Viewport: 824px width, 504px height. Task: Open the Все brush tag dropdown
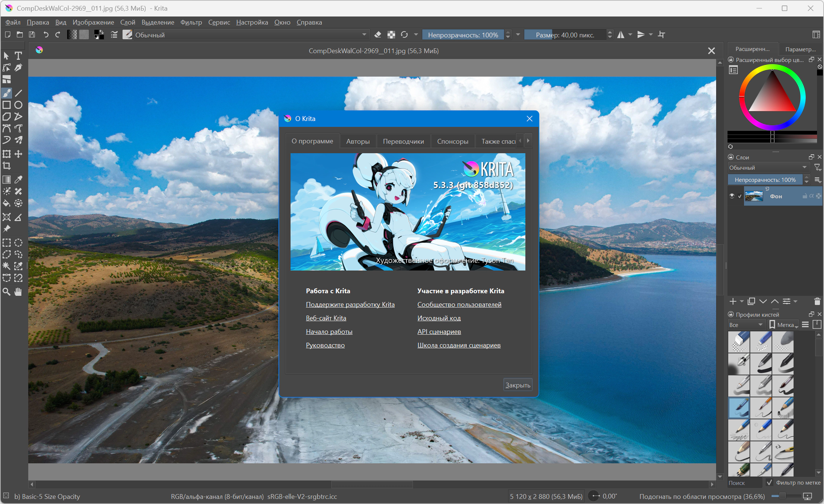(746, 325)
